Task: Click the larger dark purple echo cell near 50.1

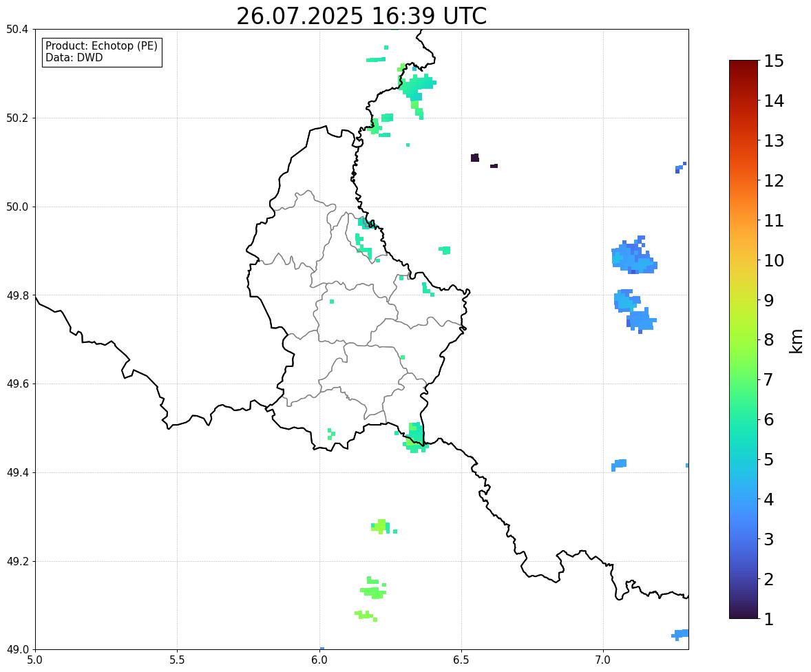Action: pos(475,158)
